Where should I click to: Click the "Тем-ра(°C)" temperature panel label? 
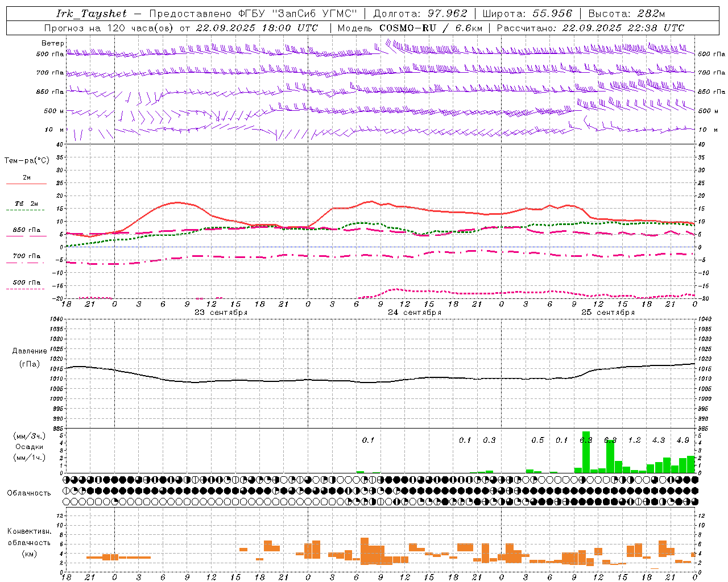(27, 161)
